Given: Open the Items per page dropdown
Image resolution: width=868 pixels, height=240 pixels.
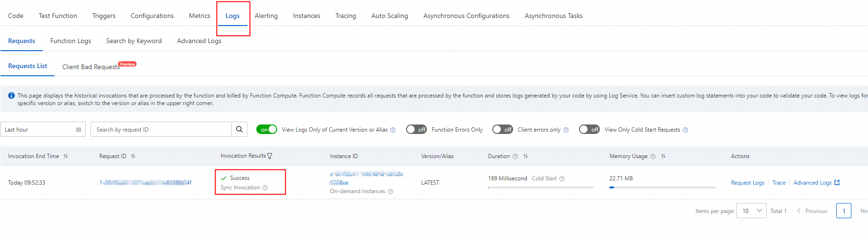Looking at the screenshot, I should [x=751, y=211].
